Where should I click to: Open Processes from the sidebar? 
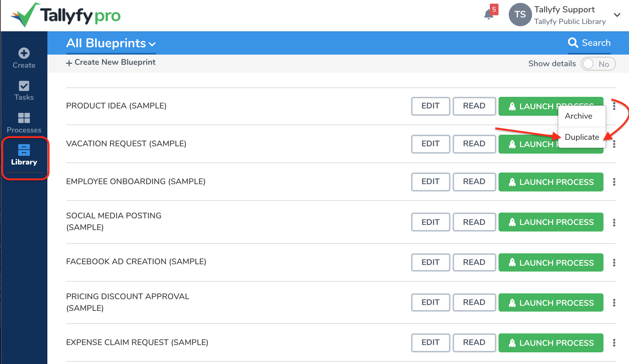[x=24, y=123]
